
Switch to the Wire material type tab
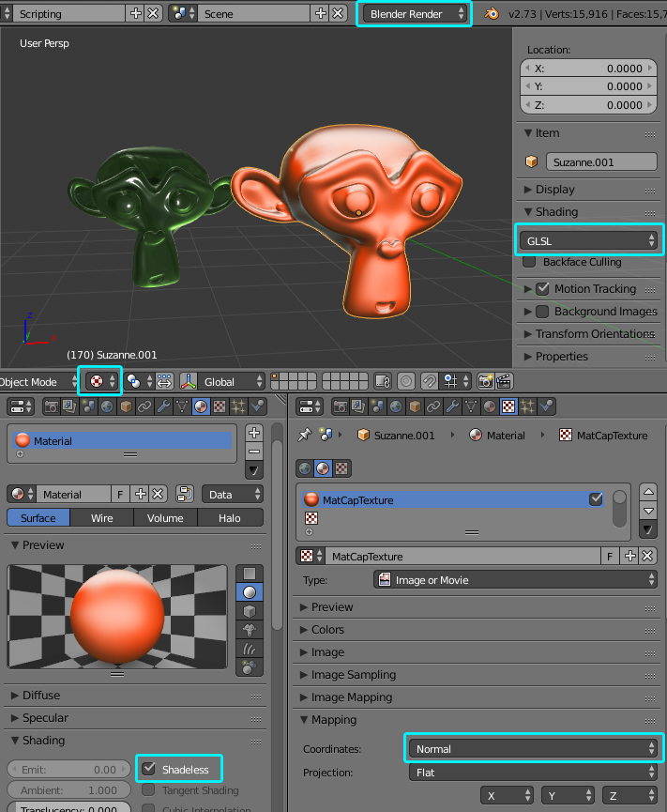[102, 518]
